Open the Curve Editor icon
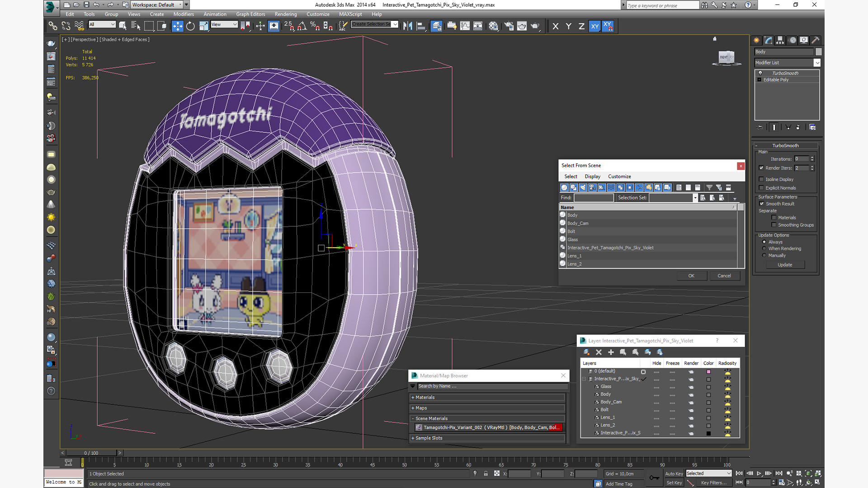The image size is (868, 488). click(x=465, y=26)
